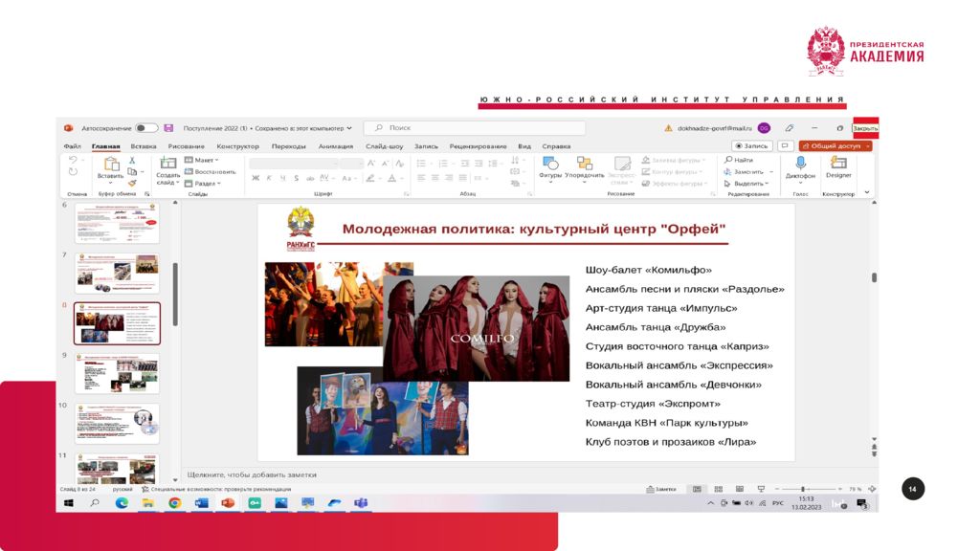Screen dimensions: 980x551
Task: Click the Designer icon
Action: point(838,163)
